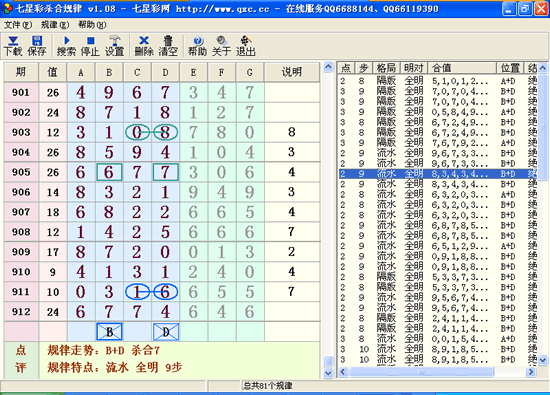
Task: Sort list by the 合值 column header
Action: point(462,68)
